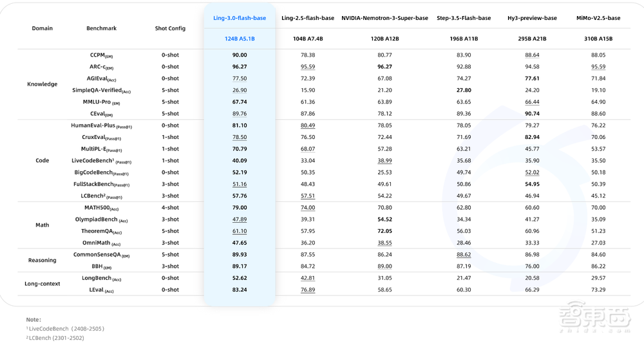The width and height of the screenshot is (644, 345).
Task: Click the ARC-c benchmark name
Action: (x=102, y=67)
